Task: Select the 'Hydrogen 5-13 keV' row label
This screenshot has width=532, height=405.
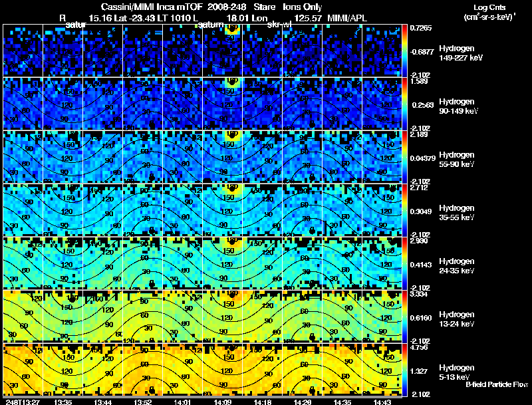Action: [x=457, y=372]
